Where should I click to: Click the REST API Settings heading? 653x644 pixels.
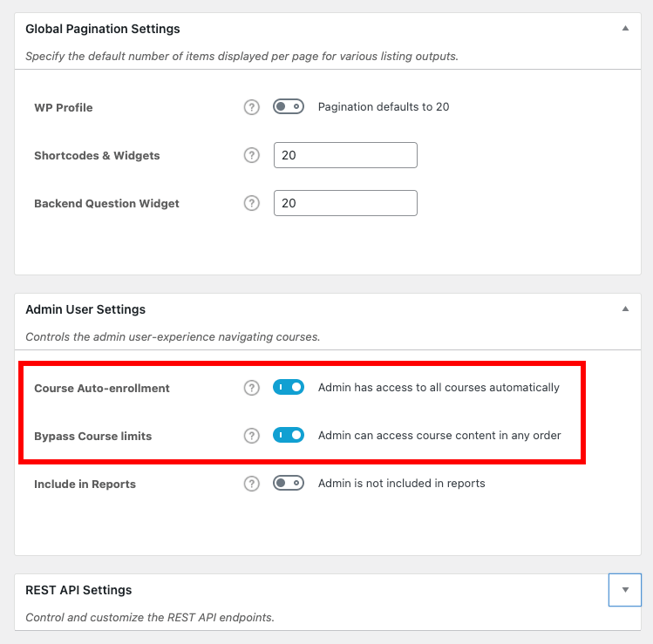pyautogui.click(x=78, y=590)
